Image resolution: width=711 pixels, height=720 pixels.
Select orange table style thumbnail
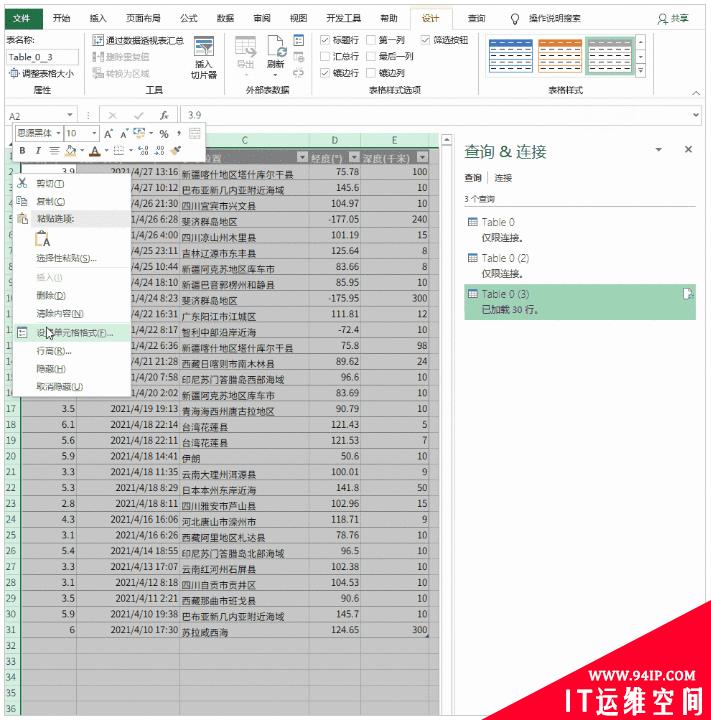pyautogui.click(x=560, y=56)
